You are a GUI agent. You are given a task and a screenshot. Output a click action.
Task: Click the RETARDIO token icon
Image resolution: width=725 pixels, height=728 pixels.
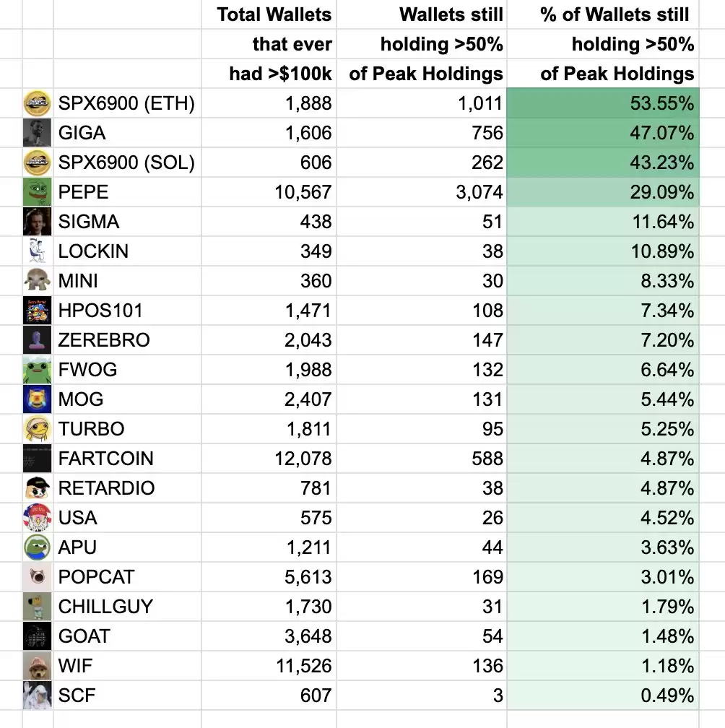(x=37, y=488)
